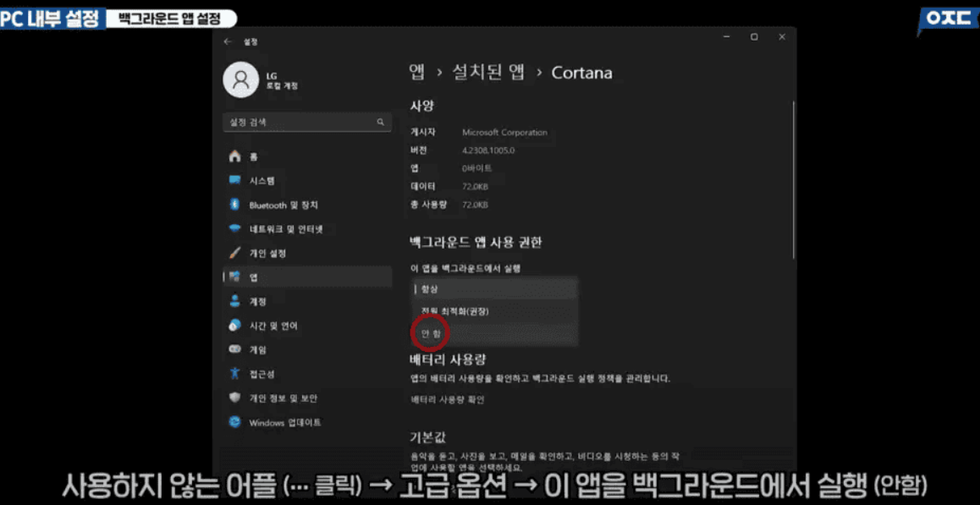The width and height of the screenshot is (980, 505).
Task: Click the 게임 controller icon
Action: (x=235, y=349)
